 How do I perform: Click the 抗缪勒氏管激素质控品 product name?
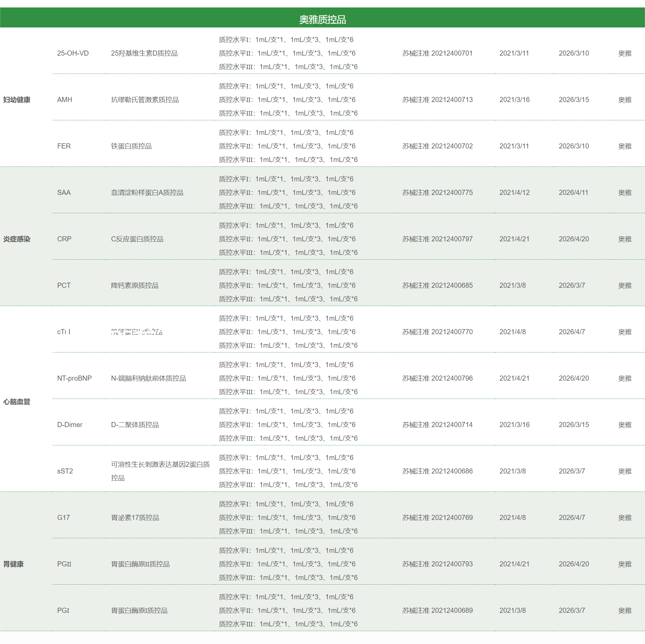click(145, 100)
